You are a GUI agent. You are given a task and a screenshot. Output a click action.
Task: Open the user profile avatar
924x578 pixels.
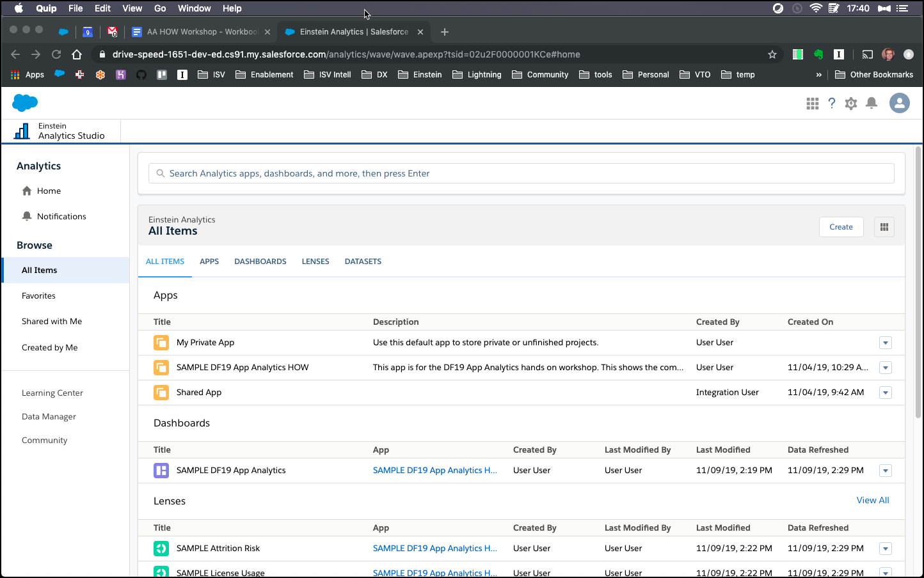900,103
